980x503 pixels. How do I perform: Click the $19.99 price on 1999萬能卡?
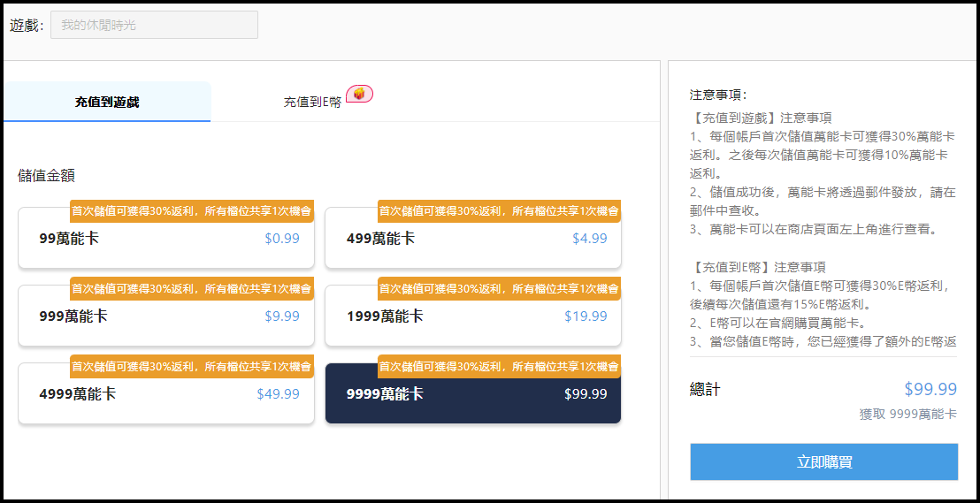(586, 316)
